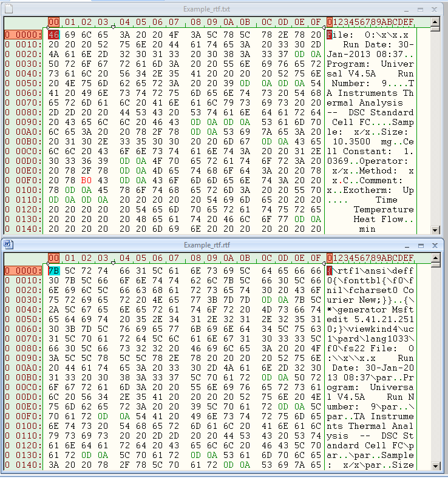Screen dimensions: 448x478
Task: Click the document icon of Example_rtf.rtf window
Action: coord(8,244)
